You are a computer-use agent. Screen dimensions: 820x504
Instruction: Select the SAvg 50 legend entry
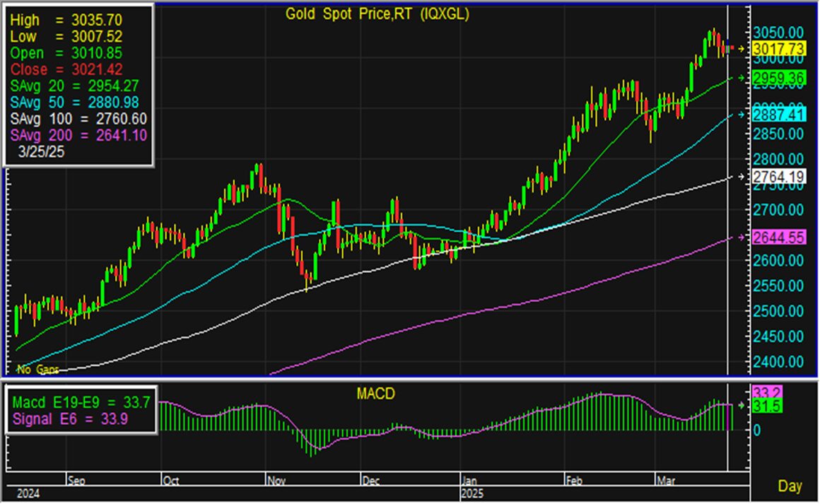click(76, 102)
